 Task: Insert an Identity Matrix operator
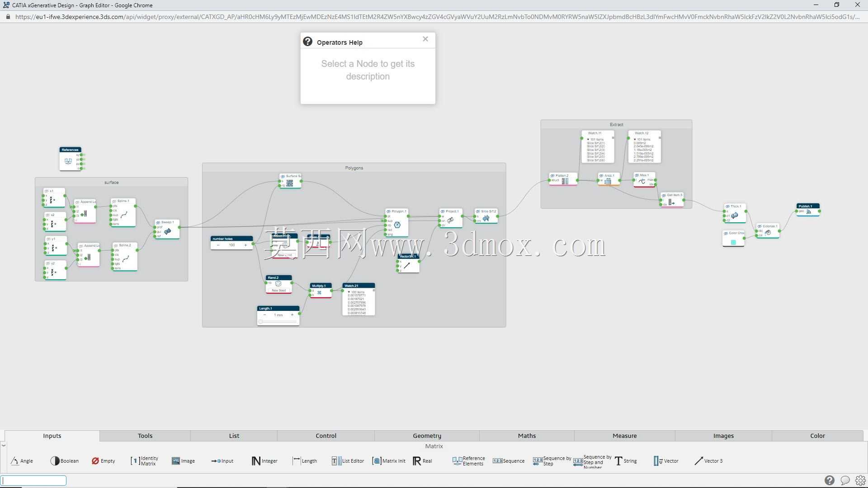pyautogui.click(x=144, y=461)
